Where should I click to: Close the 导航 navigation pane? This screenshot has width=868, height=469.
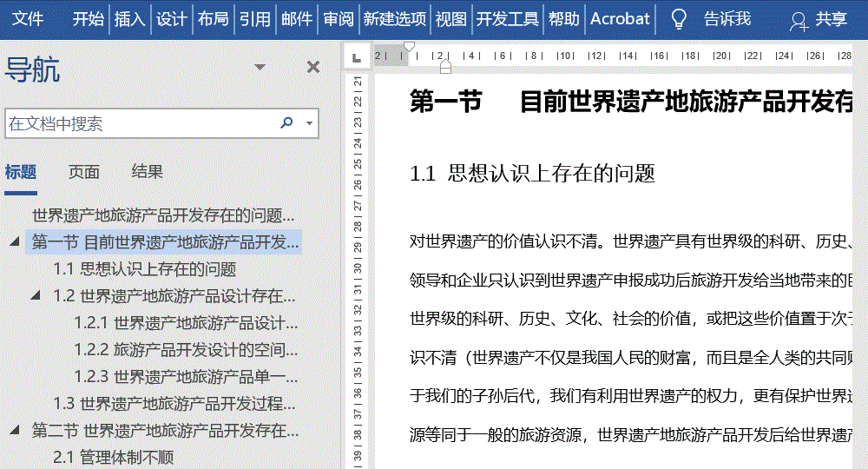click(313, 67)
